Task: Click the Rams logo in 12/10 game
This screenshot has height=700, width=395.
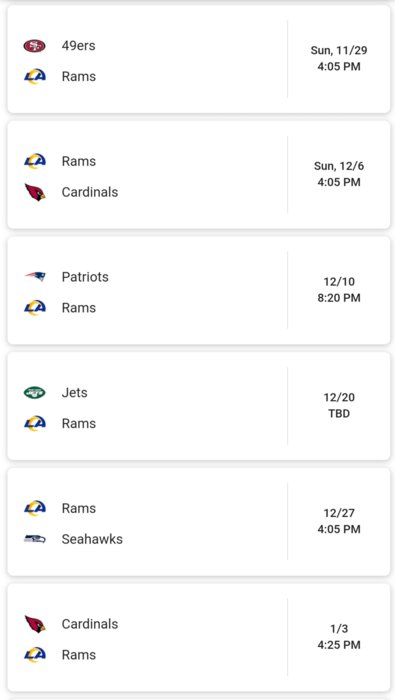Action: point(35,308)
